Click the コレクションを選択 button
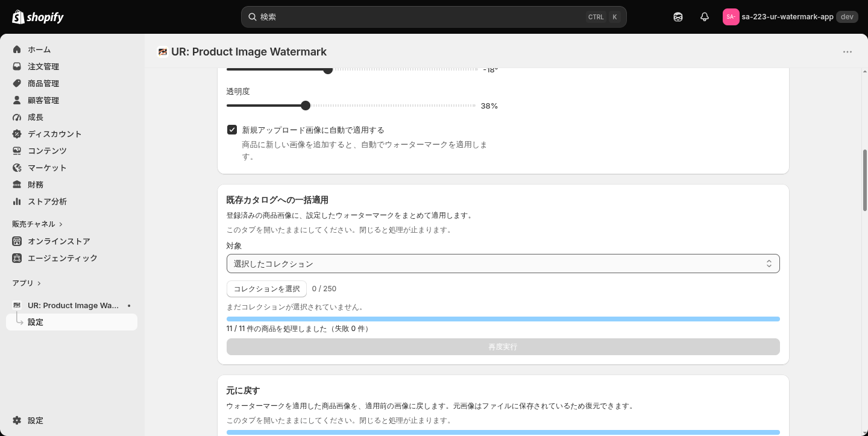This screenshot has height=436, width=868. point(266,289)
